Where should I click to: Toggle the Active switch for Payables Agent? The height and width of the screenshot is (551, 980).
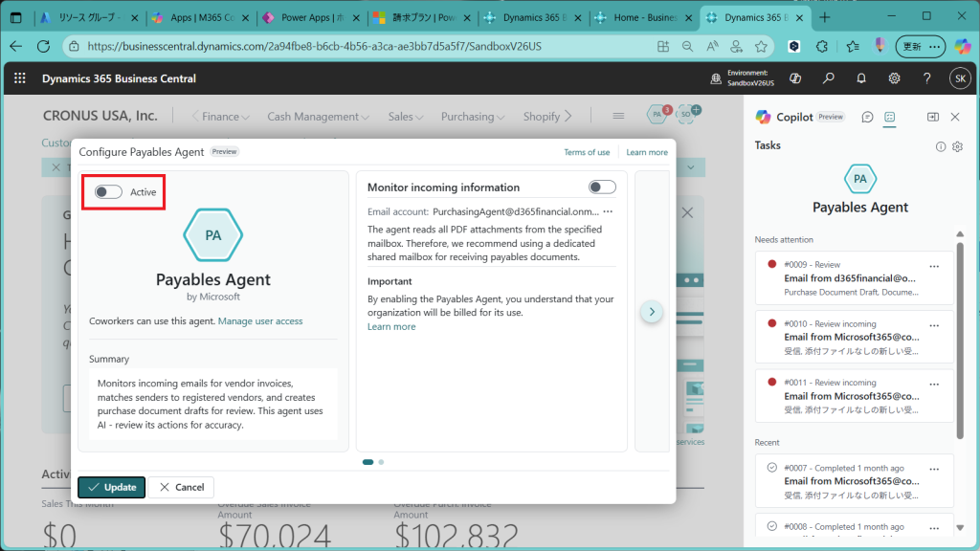coord(109,192)
